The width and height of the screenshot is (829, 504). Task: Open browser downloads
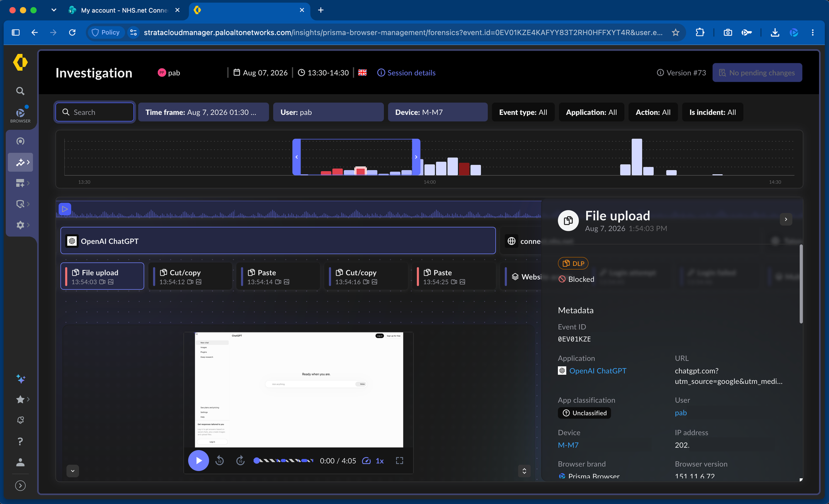(775, 32)
